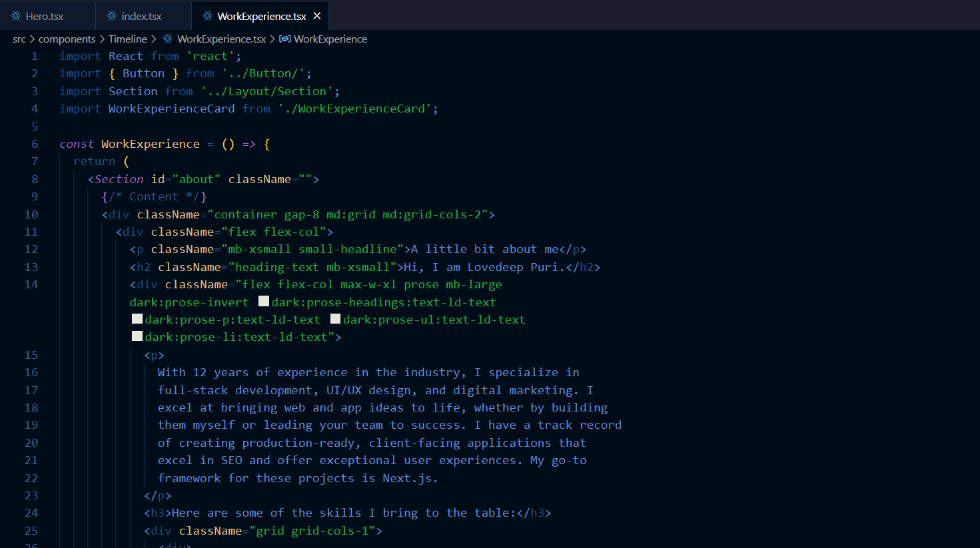Click color swatch before dark:prose-p:text-ld-text
980x548 pixels.
point(137,319)
